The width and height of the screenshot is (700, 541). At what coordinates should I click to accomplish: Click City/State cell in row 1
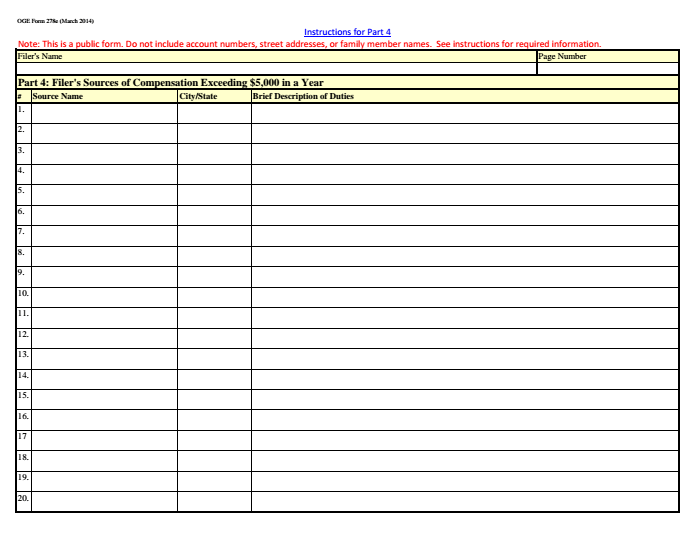click(214, 113)
